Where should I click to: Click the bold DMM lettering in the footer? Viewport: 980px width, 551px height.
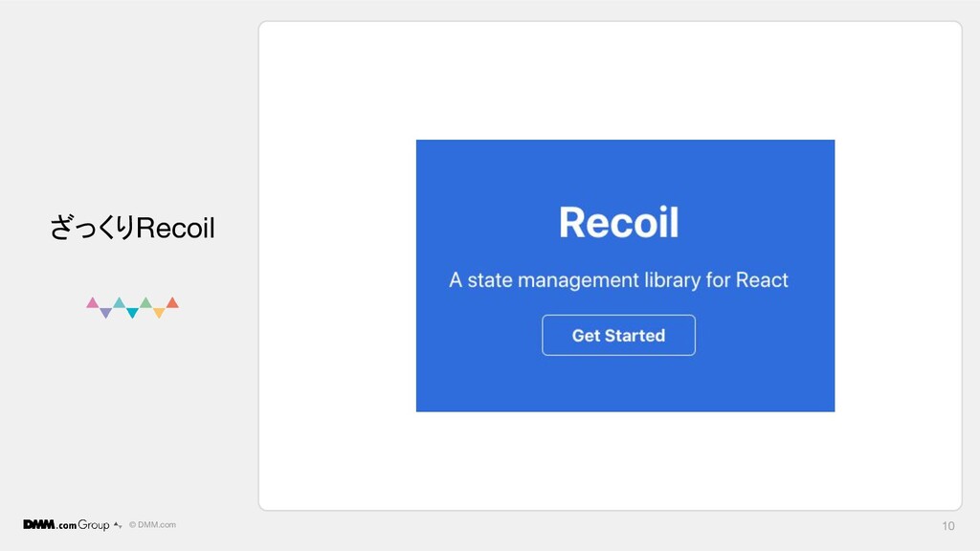(38, 524)
